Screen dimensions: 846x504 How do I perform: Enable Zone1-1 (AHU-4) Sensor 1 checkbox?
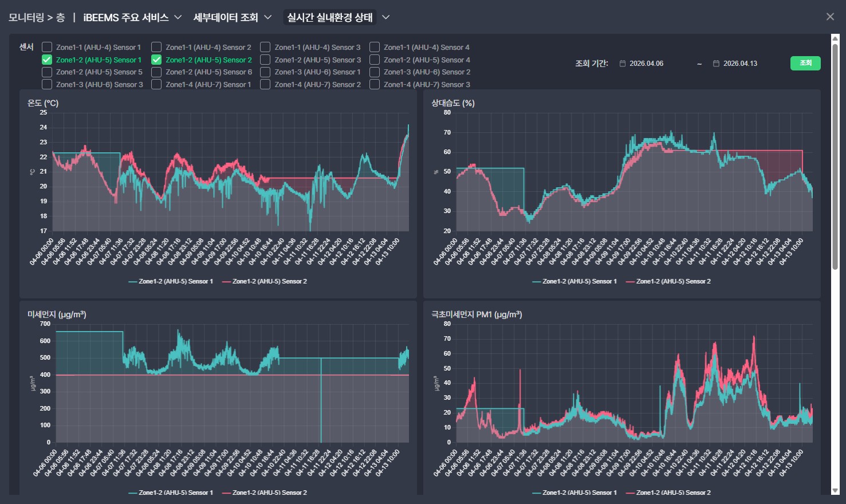tap(47, 47)
